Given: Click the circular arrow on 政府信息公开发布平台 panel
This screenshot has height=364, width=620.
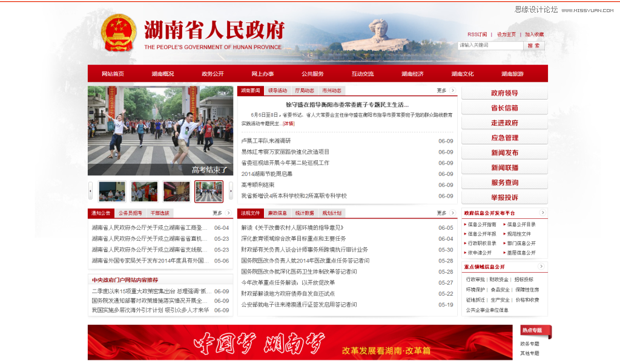Looking at the screenshot, I should coord(542,213).
